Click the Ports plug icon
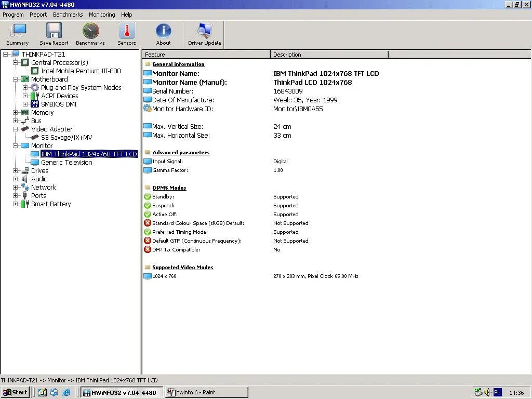 coord(25,195)
